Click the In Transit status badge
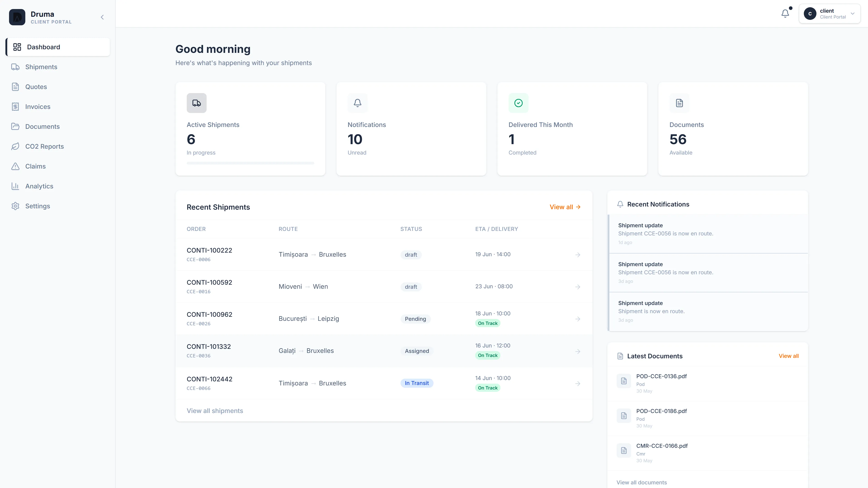868x488 pixels. pyautogui.click(x=417, y=383)
